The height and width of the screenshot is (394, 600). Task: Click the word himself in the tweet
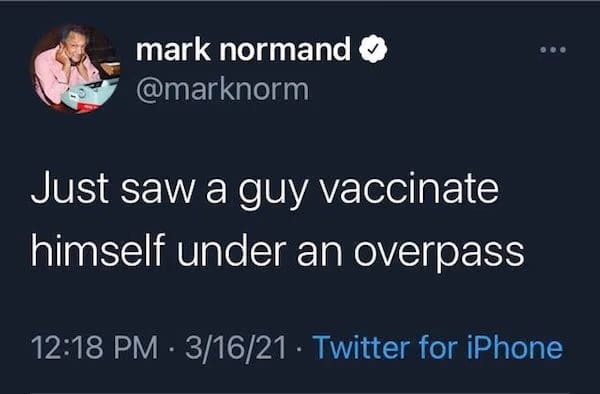point(98,250)
